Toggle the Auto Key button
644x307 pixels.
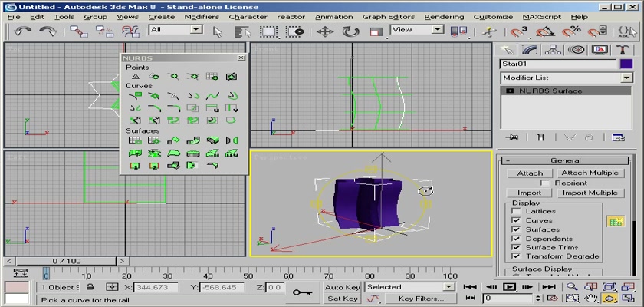[342, 287]
